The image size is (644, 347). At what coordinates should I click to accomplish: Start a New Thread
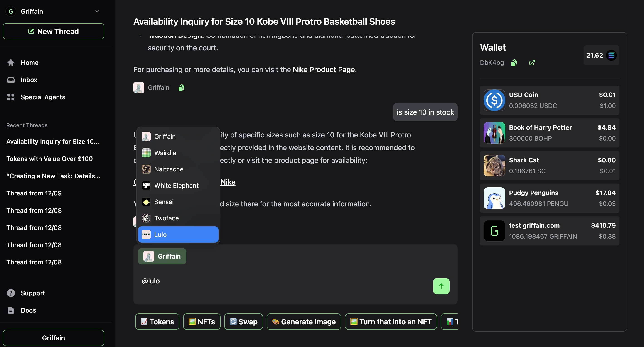[54, 32]
